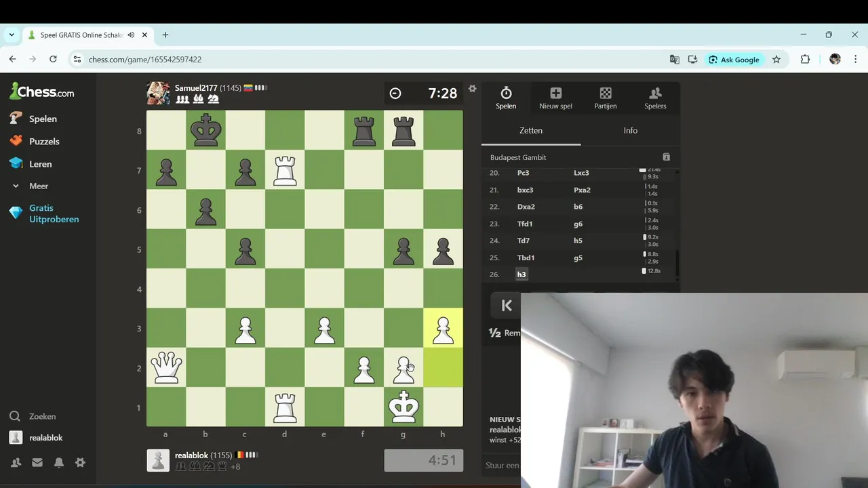Open the Chrome profile avatar

coord(835,60)
